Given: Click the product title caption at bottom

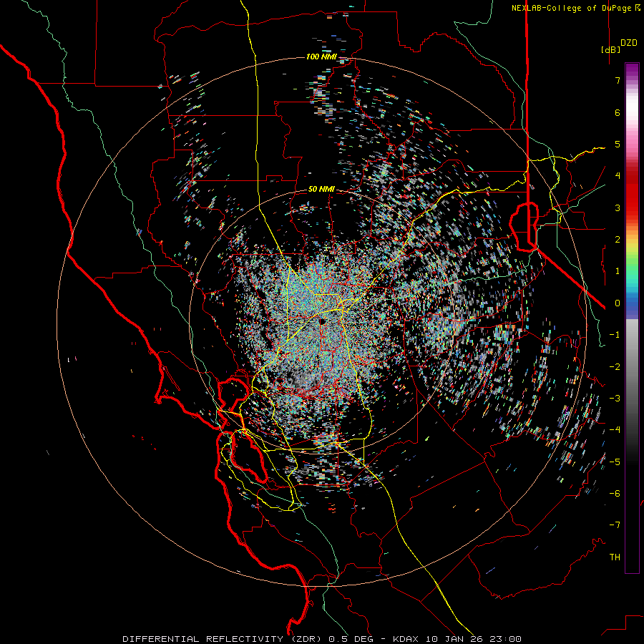Looking at the screenshot, I should coord(322,639).
